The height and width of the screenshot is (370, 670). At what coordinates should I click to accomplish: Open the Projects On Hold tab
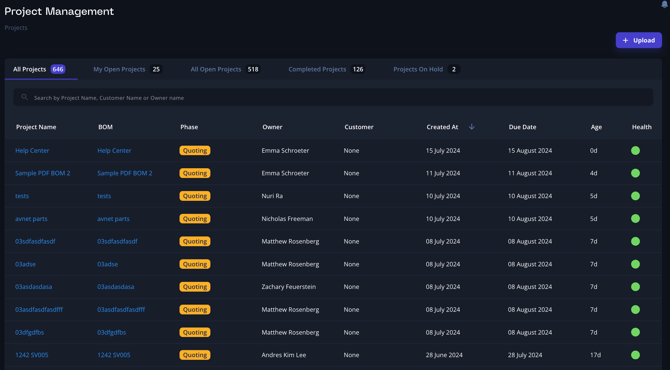426,69
